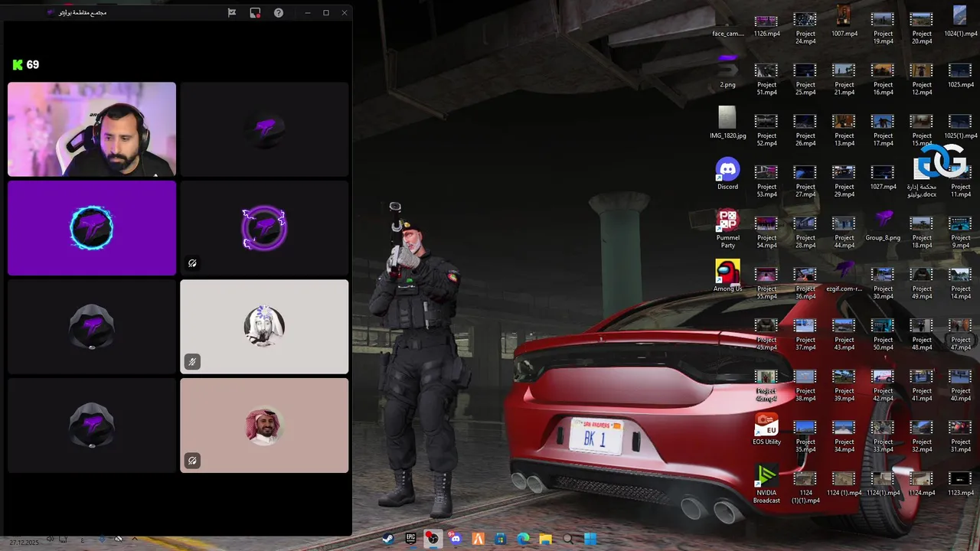
Task: Select the white-bearded avatar participant tile
Action: (264, 327)
